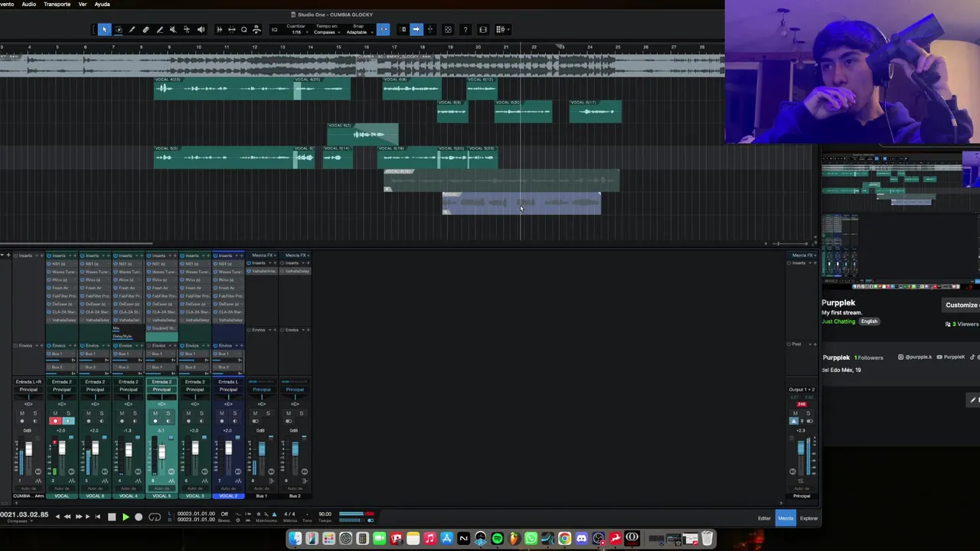Viewport: 980px width, 551px height.
Task: Click the Just Chatting category link
Action: pos(838,321)
